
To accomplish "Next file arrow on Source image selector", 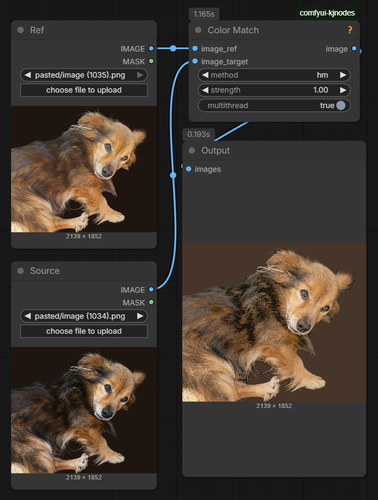I will click(140, 316).
